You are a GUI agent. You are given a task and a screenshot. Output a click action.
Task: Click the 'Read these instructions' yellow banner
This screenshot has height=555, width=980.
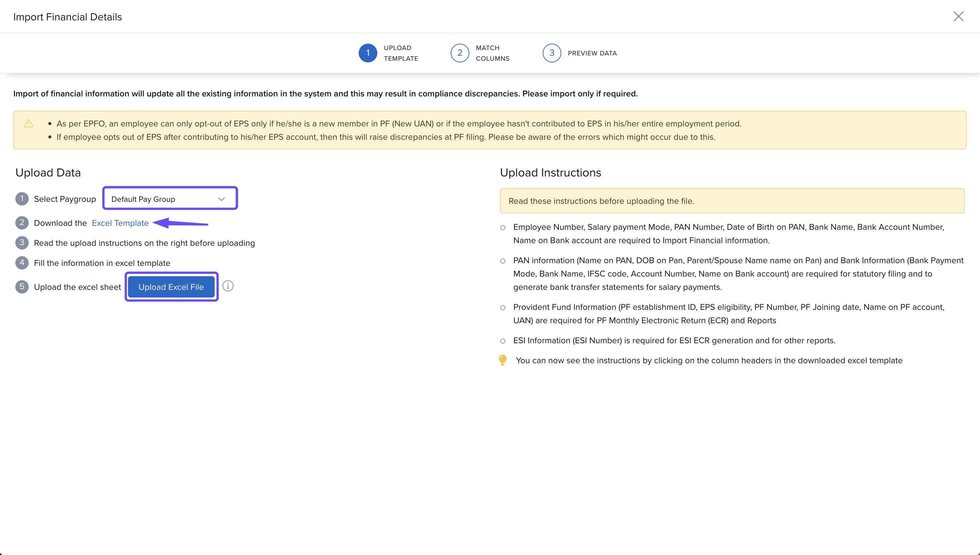(x=731, y=201)
